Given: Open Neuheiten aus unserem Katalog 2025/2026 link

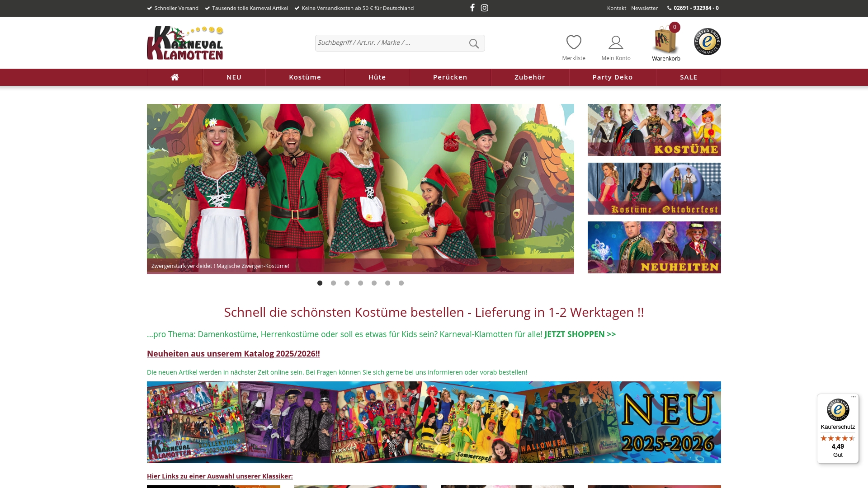Looking at the screenshot, I should 233,354.
